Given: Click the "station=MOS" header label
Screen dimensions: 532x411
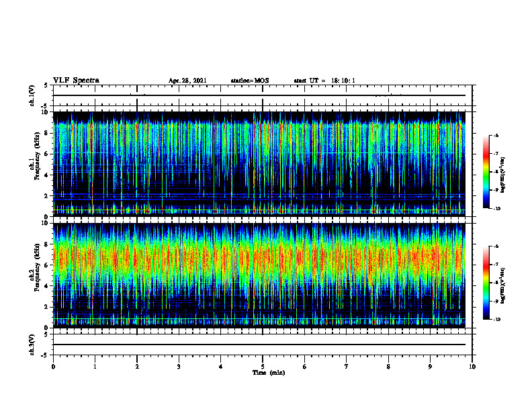Looking at the screenshot, I should pyautogui.click(x=250, y=81).
